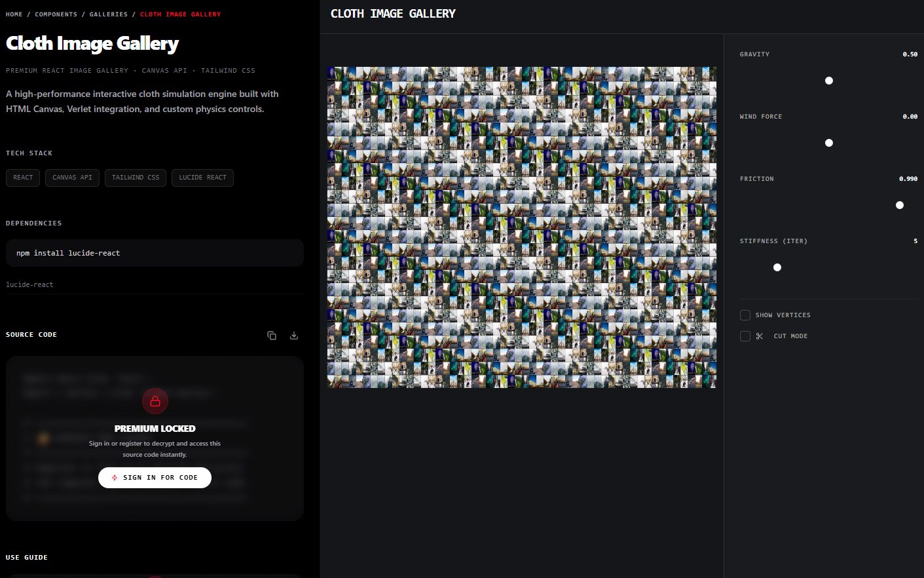Click the large Cloth Image Gallery page heading

pyautogui.click(x=92, y=43)
